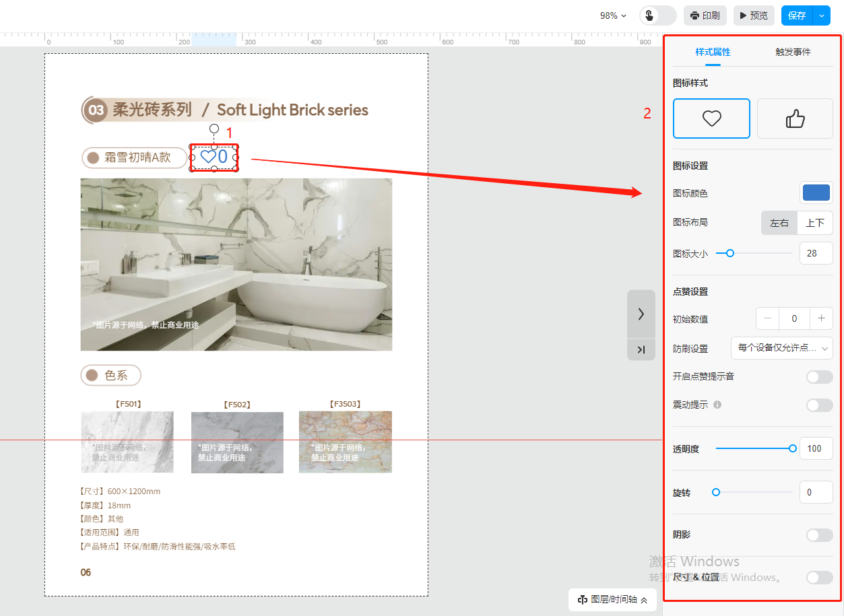This screenshot has height=616, width=844.
Task: Select the heart icon style
Action: 711,118
